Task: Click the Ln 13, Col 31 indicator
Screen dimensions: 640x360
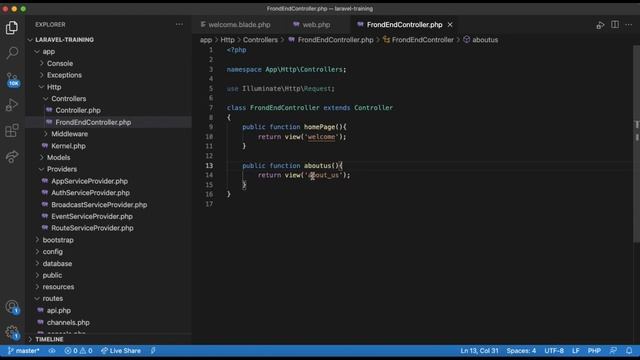Action: [x=480, y=351]
